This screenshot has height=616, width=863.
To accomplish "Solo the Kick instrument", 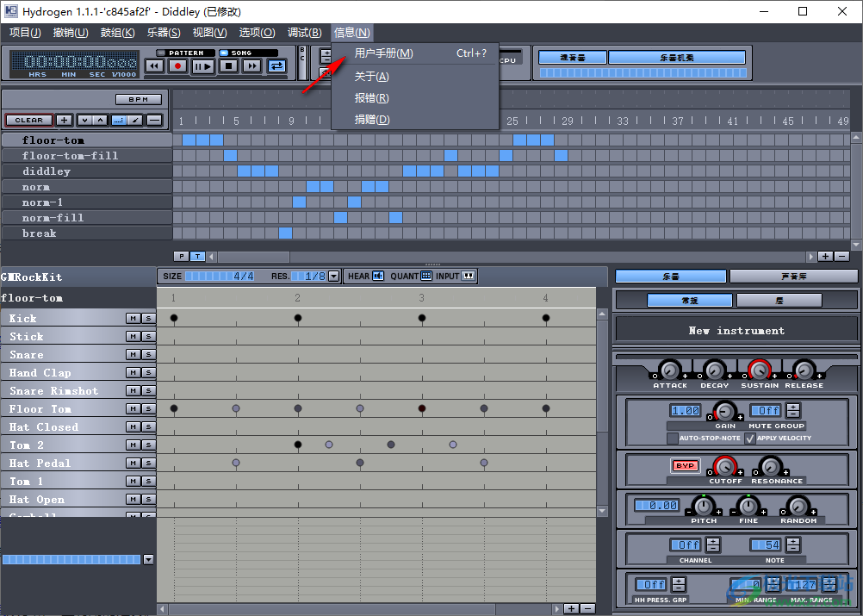I will point(149,318).
